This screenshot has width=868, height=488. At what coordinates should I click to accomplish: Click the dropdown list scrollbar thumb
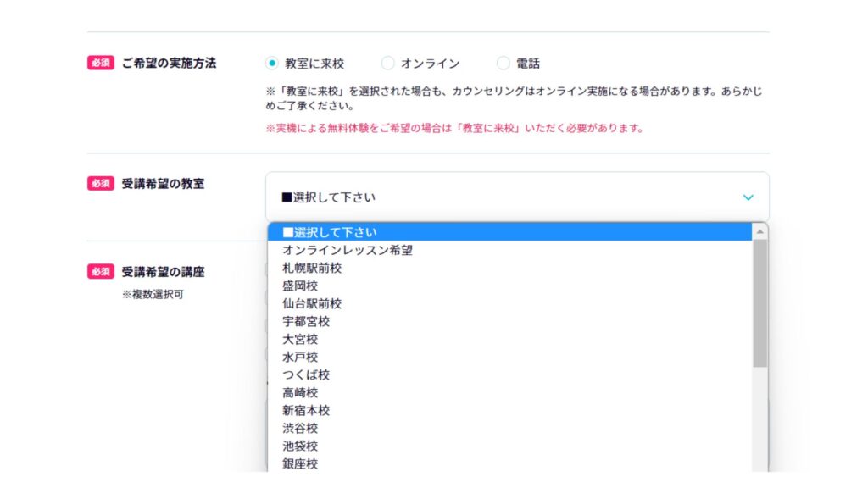pyautogui.click(x=759, y=303)
